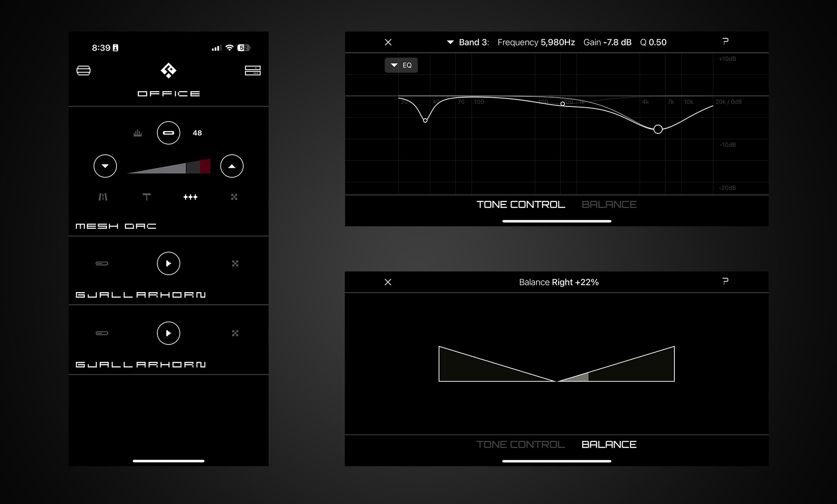The width and height of the screenshot is (837, 504).
Task: Click the road-shaped icon under volume
Action: point(103,197)
